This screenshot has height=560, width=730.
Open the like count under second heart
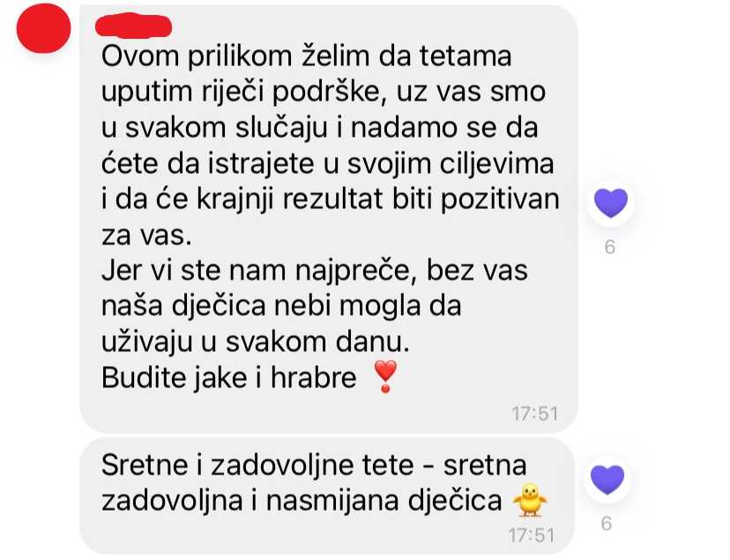click(x=607, y=524)
